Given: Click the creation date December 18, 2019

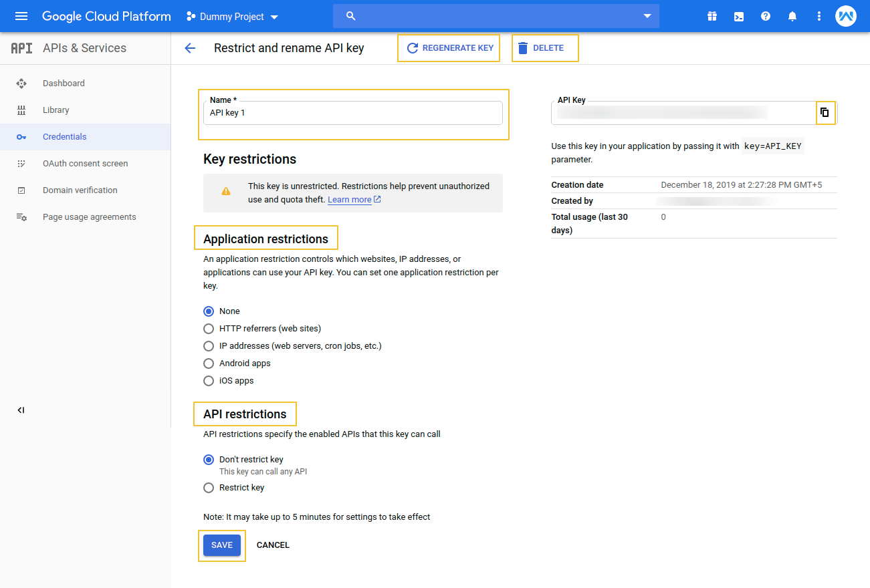Looking at the screenshot, I should 742,185.
